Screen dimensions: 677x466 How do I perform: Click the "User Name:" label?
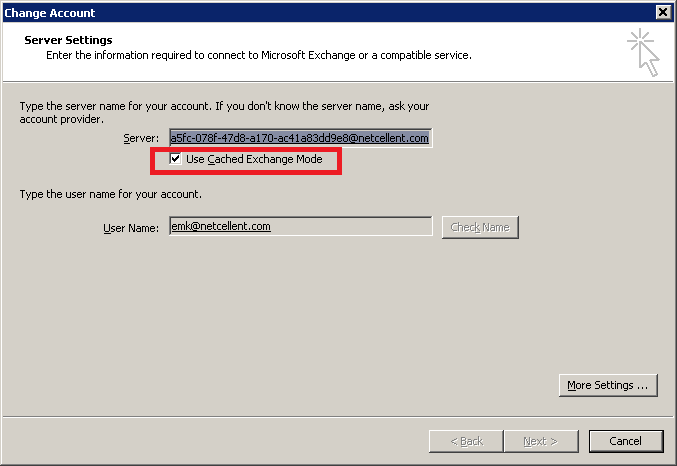[131, 228]
